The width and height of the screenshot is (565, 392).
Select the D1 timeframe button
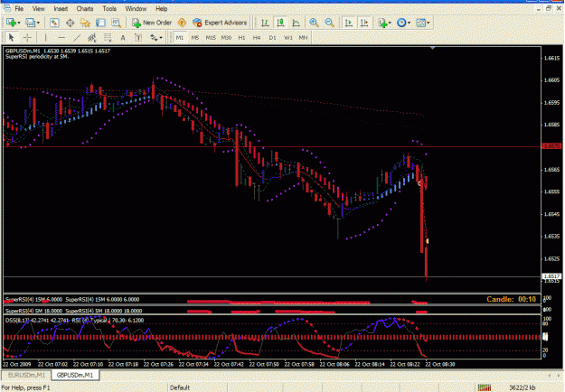(x=272, y=37)
